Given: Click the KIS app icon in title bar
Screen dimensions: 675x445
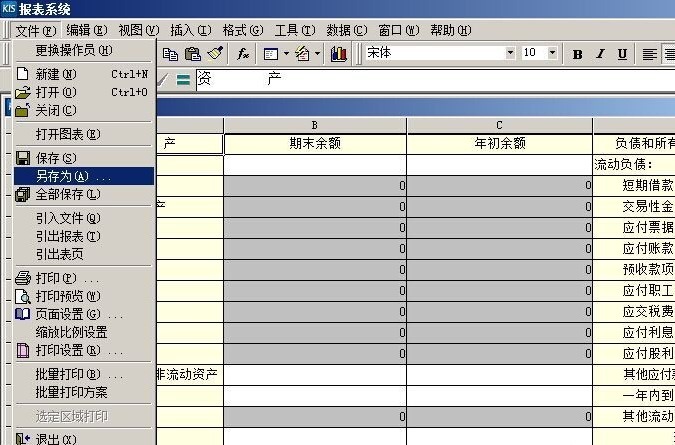Looking at the screenshot, I should (x=9, y=9).
